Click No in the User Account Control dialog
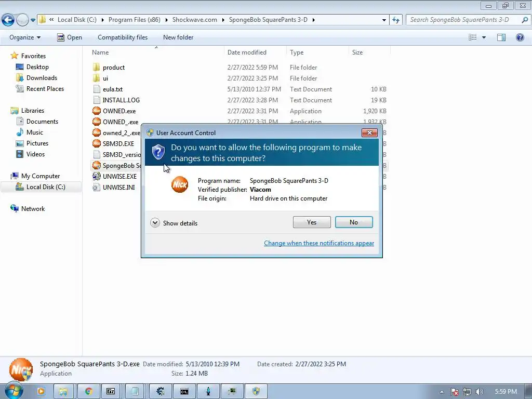 [353, 222]
